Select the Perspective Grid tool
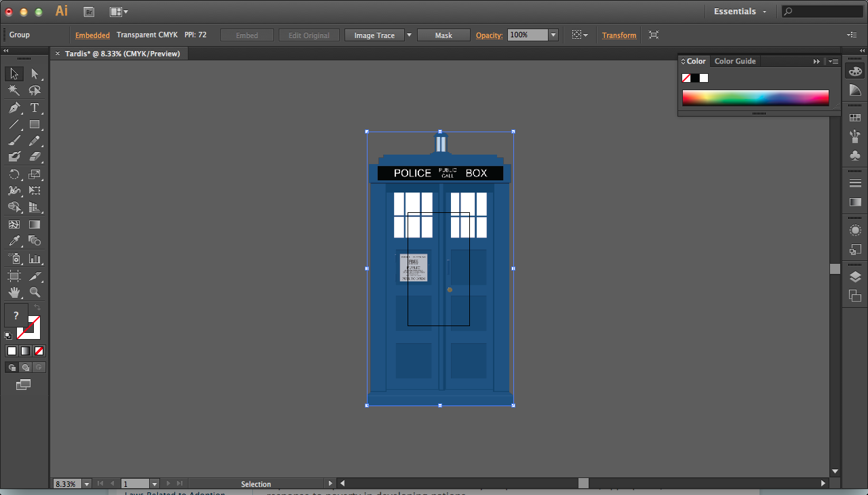 point(35,207)
